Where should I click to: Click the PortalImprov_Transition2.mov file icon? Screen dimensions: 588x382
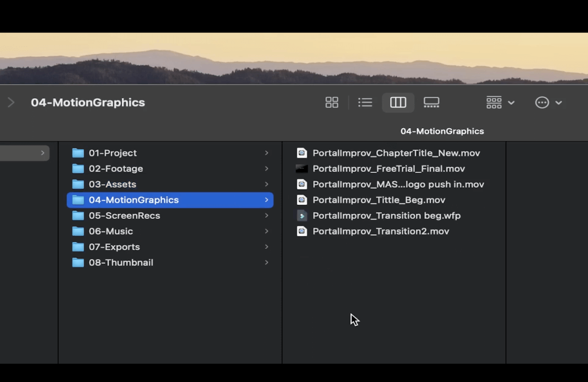pyautogui.click(x=302, y=231)
